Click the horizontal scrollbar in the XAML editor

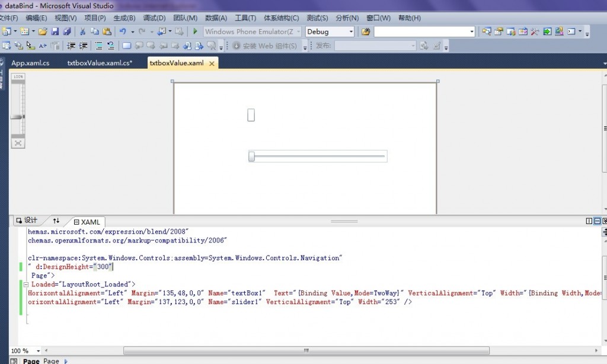(305, 351)
